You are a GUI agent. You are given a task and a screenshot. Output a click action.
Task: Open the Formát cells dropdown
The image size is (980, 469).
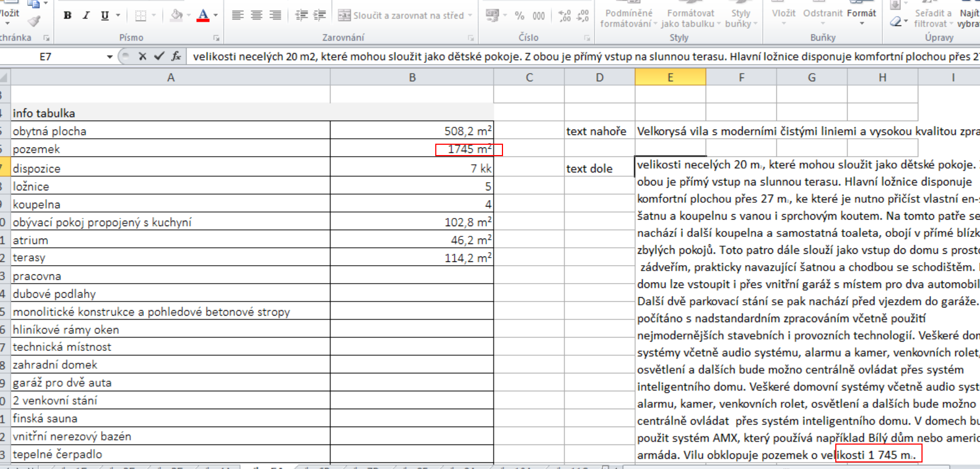point(861,17)
